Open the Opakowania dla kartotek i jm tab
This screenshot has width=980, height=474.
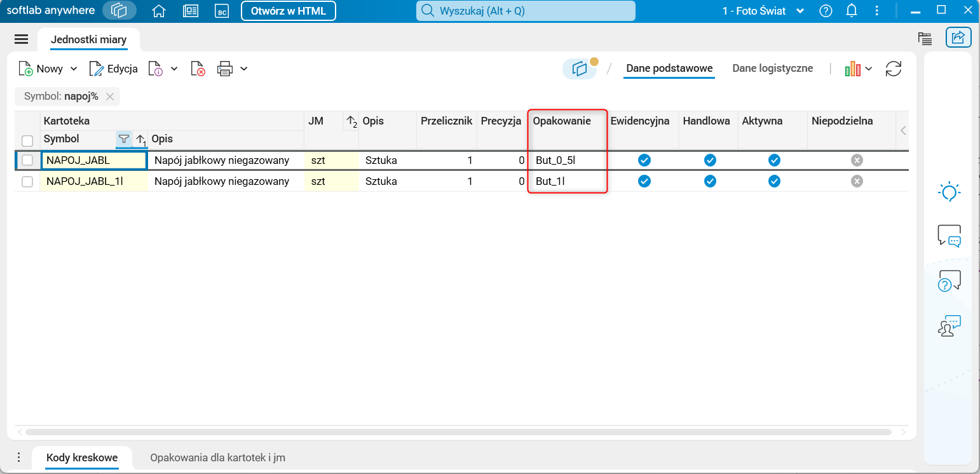pyautogui.click(x=217, y=457)
